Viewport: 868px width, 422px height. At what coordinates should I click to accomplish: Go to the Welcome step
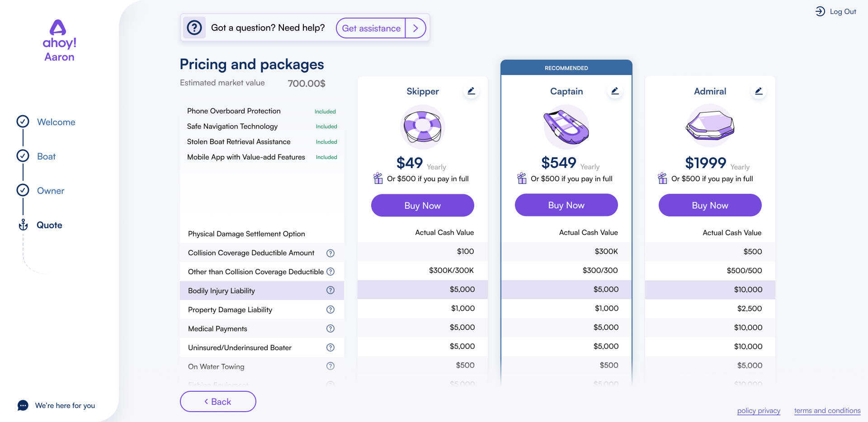pos(56,122)
